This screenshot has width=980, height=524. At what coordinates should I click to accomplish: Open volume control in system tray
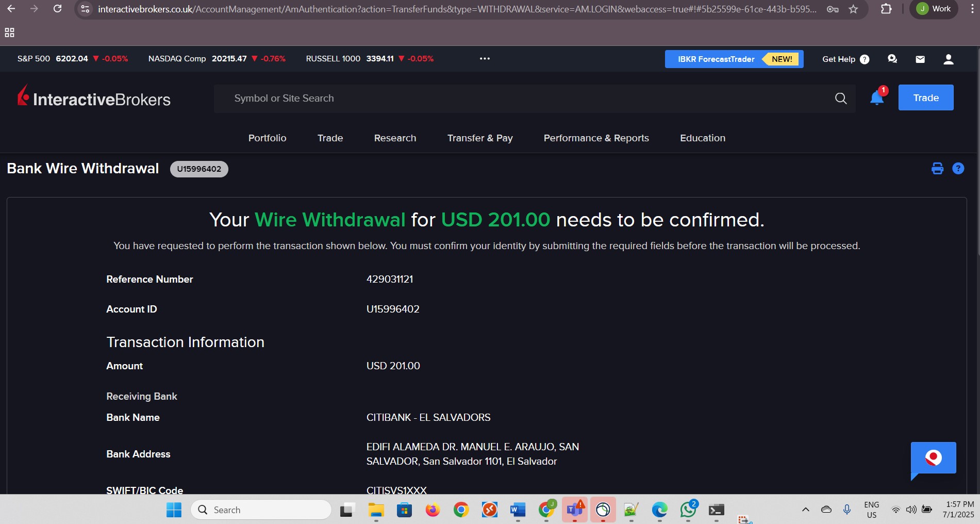(x=911, y=510)
